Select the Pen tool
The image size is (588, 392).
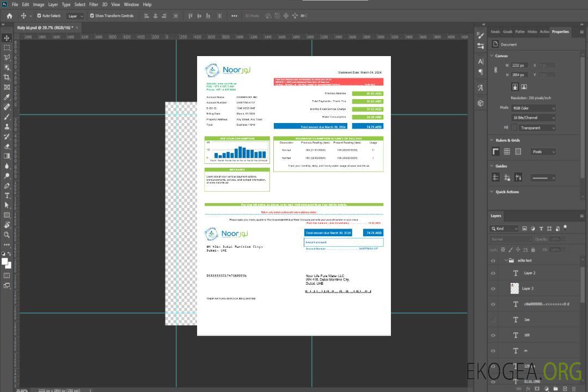click(7, 186)
